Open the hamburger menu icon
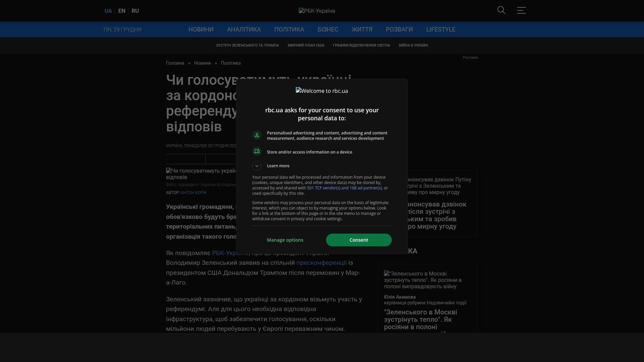The height and width of the screenshot is (362, 644). 521,10
